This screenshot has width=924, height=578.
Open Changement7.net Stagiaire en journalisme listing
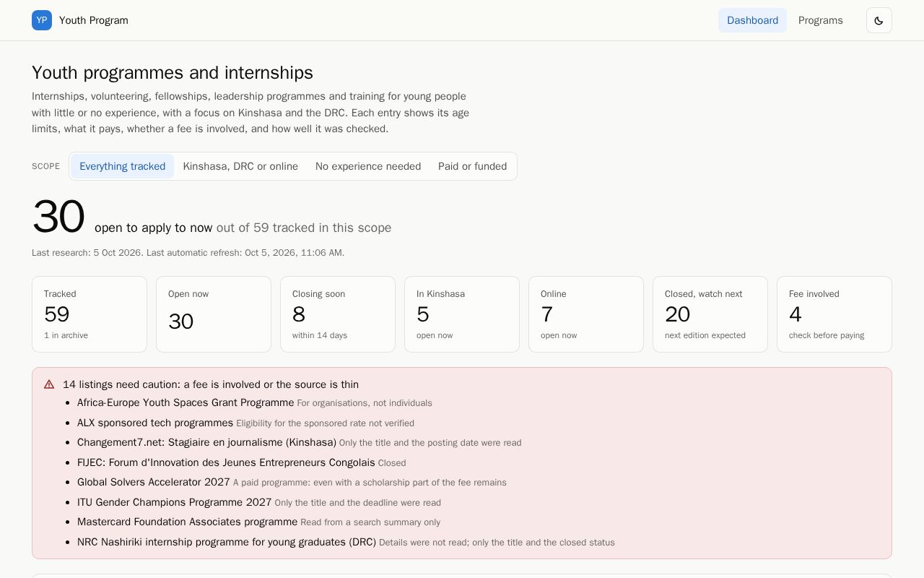point(206,442)
